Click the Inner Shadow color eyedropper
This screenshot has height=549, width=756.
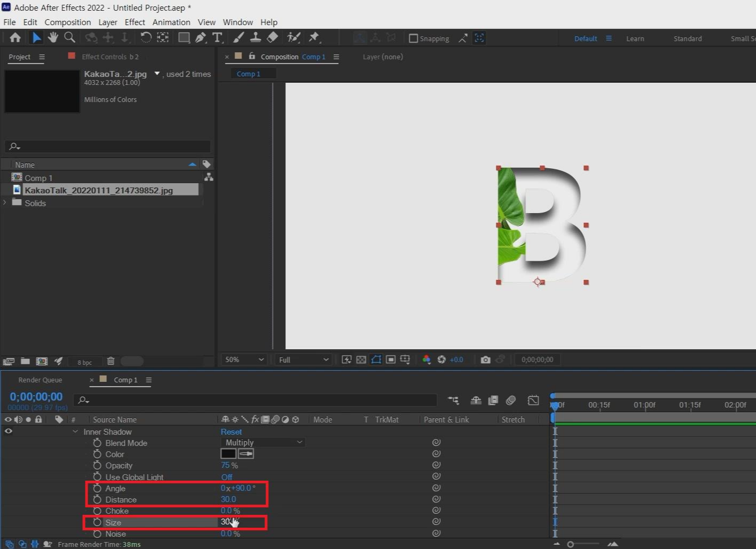246,453
